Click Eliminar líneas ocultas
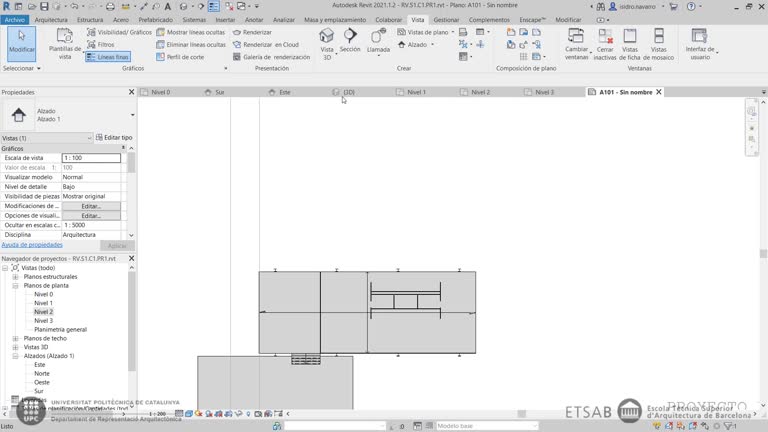This screenshot has height=432, width=768. (191, 45)
